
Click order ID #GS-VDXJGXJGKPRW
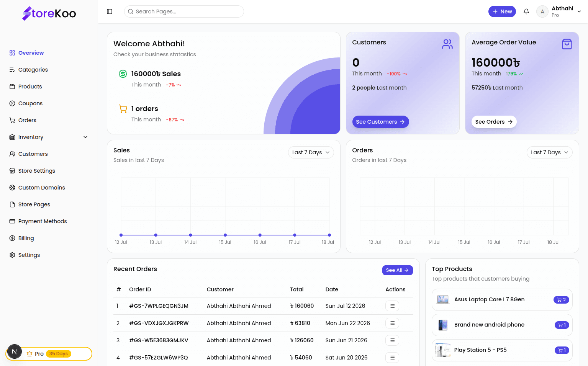point(159,323)
